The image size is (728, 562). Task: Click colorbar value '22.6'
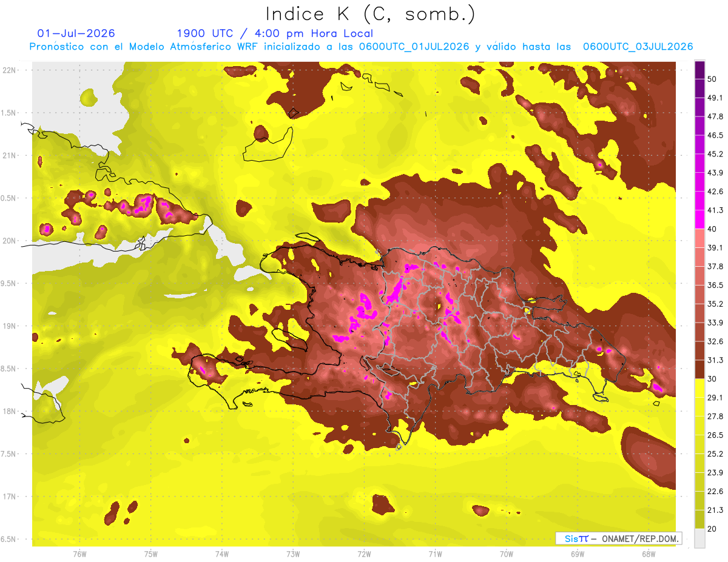point(715,492)
